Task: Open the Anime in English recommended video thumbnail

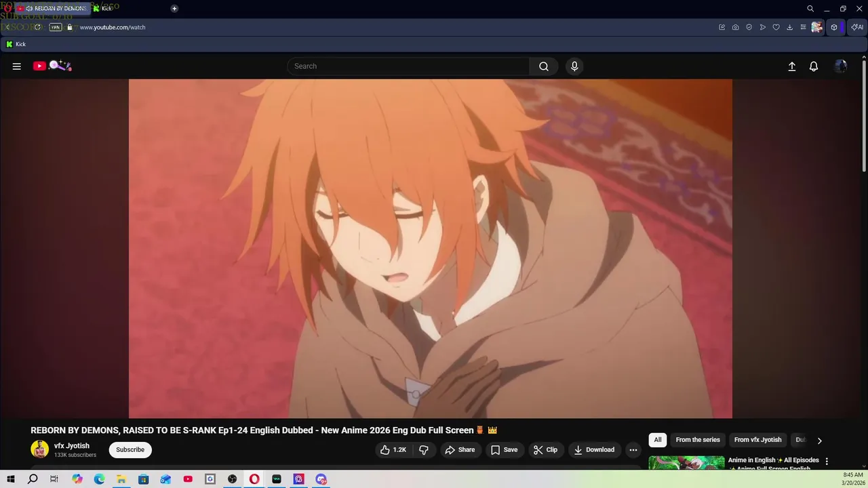Action: [x=686, y=463]
